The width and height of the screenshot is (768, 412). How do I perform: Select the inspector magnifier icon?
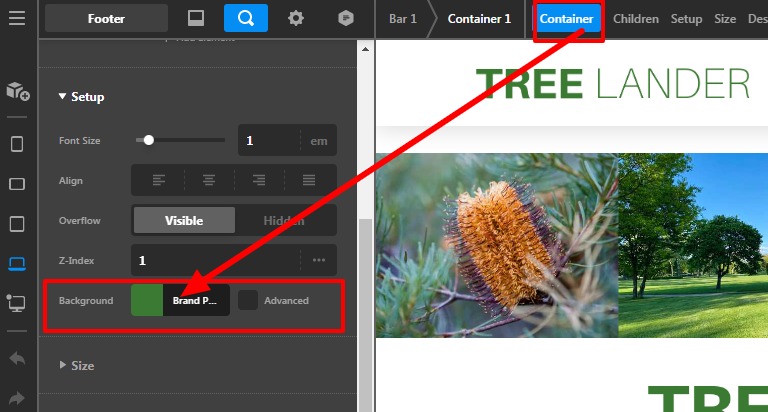point(245,18)
